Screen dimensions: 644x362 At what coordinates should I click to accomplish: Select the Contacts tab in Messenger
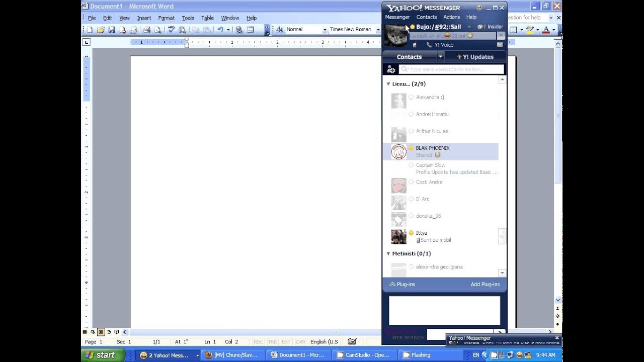pos(410,57)
